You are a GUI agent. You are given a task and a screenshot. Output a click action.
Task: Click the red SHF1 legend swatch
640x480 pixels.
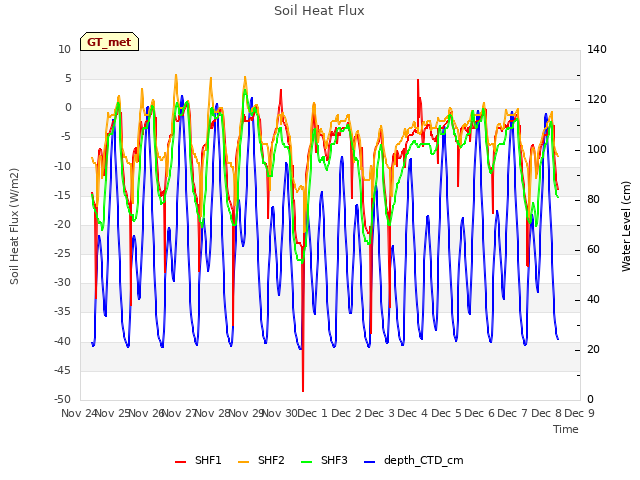pyautogui.click(x=180, y=462)
